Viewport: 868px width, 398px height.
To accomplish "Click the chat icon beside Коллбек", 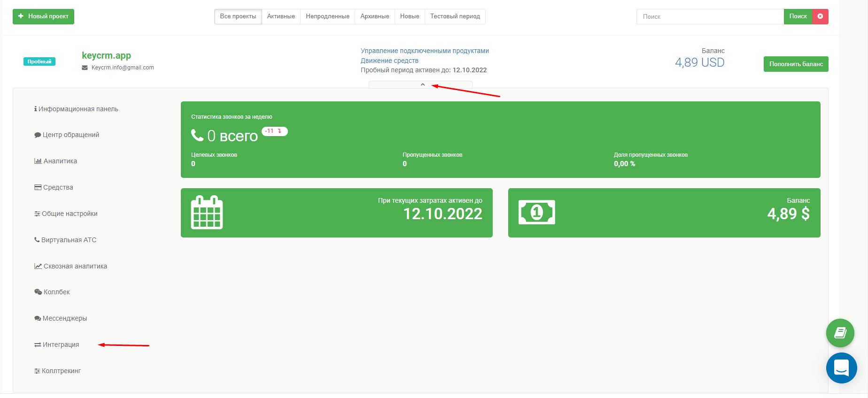I will coord(38,292).
